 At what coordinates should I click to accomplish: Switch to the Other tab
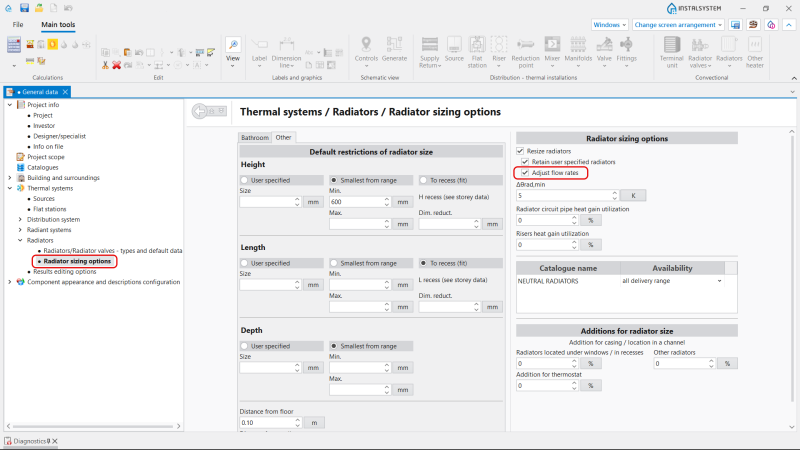click(x=283, y=137)
